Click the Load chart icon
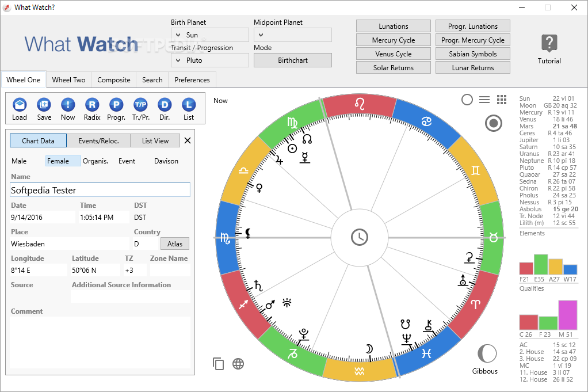The height and width of the screenshot is (392, 588). [20, 105]
